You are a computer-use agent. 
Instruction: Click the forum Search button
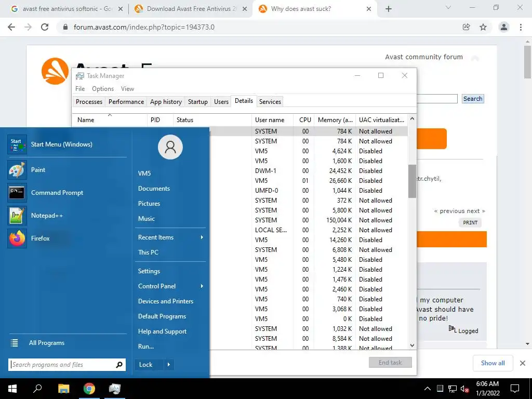click(473, 99)
